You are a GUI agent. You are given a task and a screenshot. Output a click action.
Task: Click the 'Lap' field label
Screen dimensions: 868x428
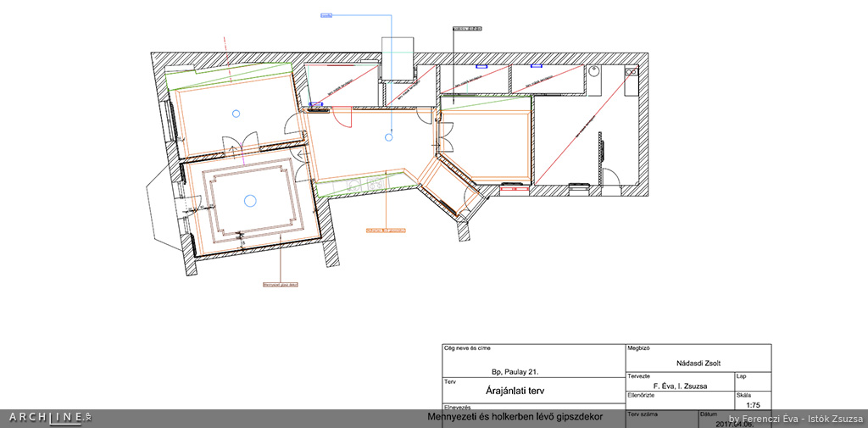click(x=743, y=376)
